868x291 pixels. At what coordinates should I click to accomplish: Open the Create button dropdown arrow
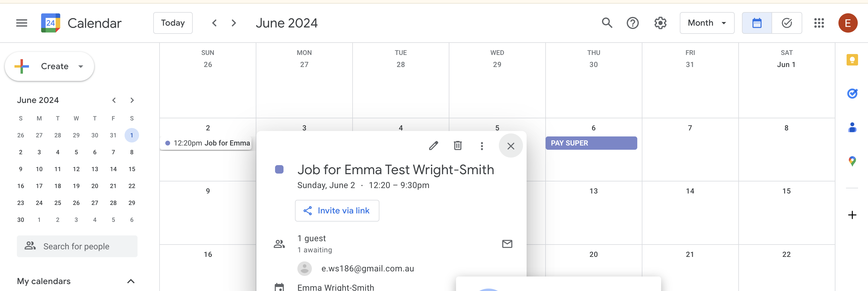click(x=81, y=66)
